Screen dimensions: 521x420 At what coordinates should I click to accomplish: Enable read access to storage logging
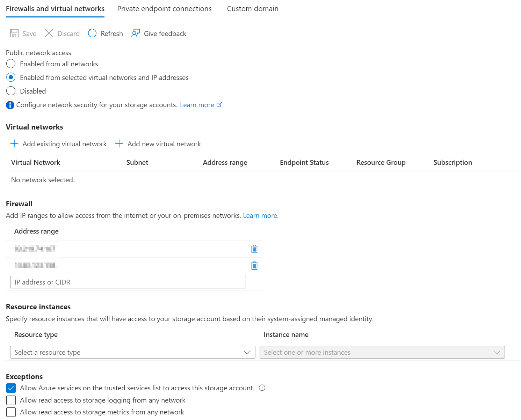click(x=11, y=400)
